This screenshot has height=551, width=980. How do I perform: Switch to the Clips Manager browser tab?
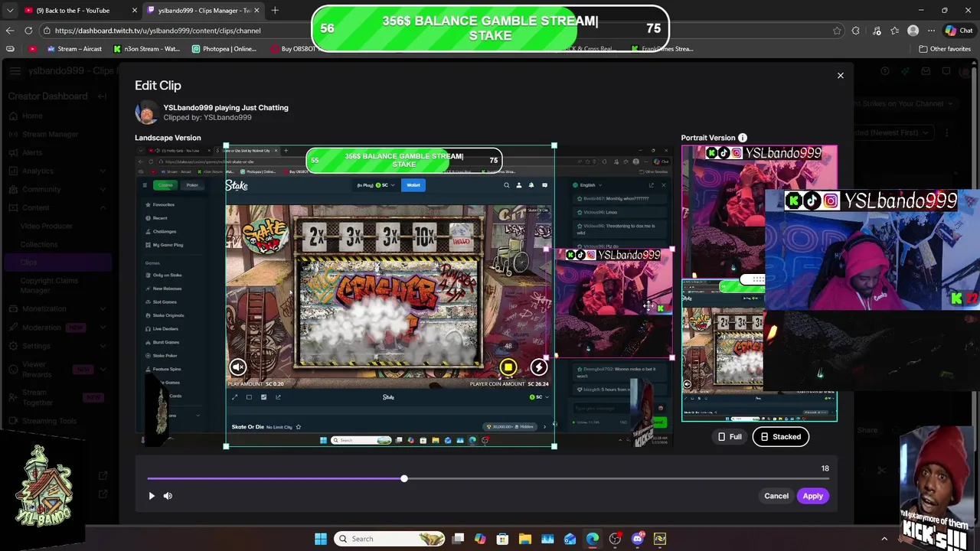[203, 10]
